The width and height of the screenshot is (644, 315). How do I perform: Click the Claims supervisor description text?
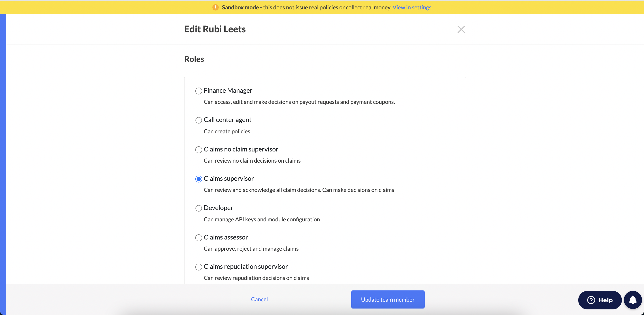[x=299, y=190]
